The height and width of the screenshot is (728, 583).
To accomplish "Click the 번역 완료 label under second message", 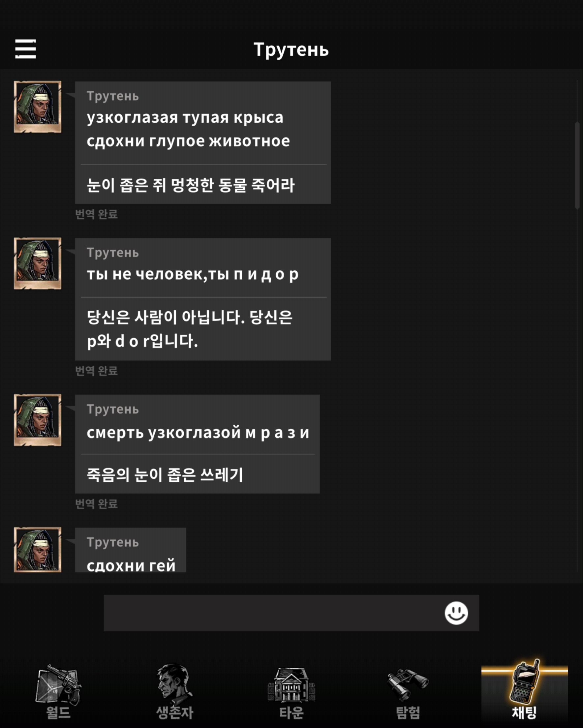I will click(96, 371).
